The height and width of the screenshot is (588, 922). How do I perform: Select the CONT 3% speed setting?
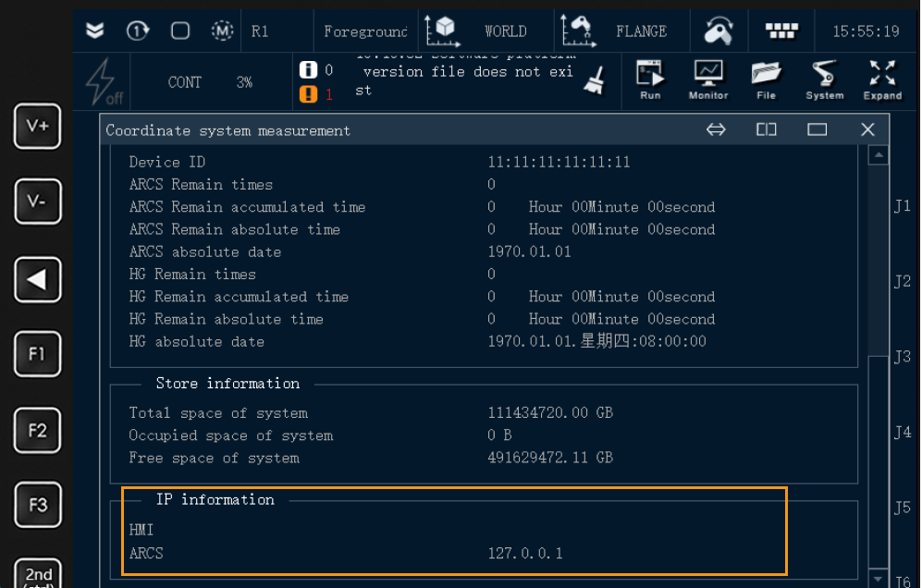click(210, 82)
